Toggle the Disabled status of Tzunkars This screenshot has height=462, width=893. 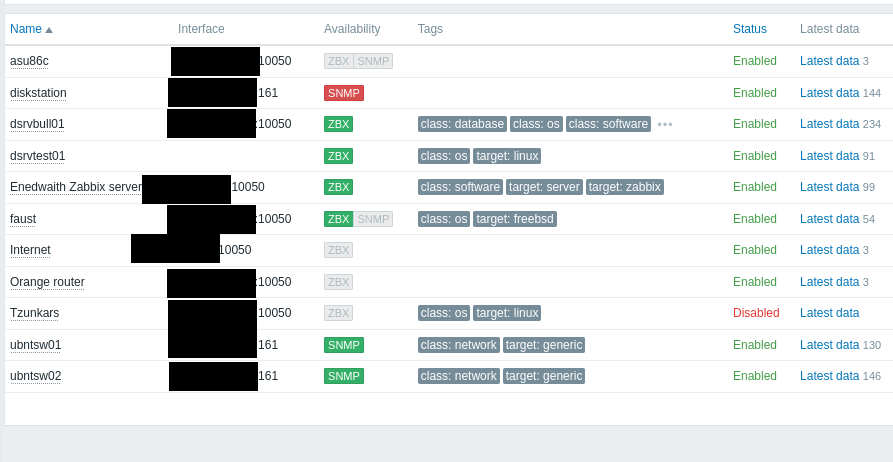[756, 313]
